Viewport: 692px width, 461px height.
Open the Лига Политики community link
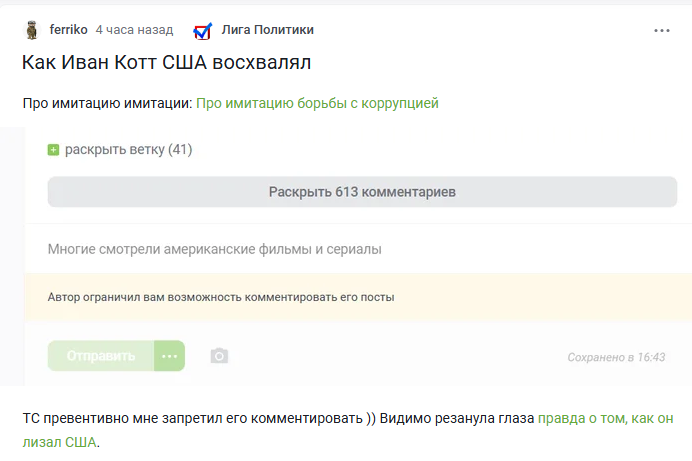267,30
